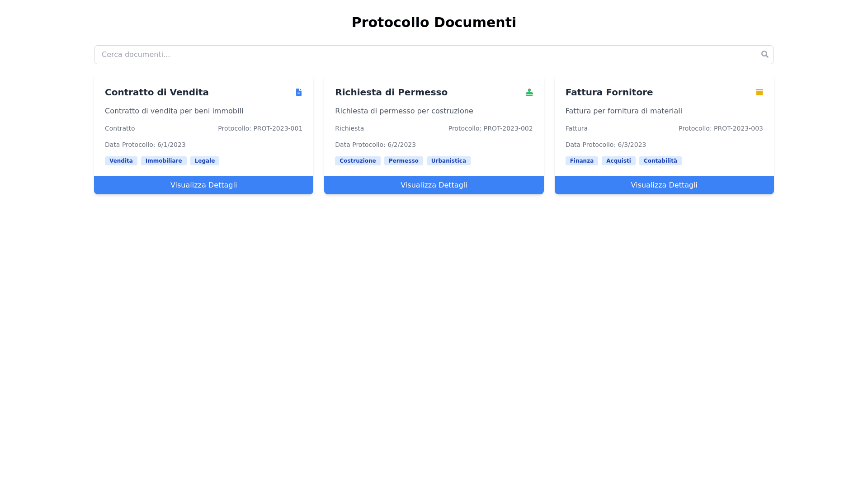View details of Richiesta di Permesso
The width and height of the screenshot is (868, 488).
434,185
